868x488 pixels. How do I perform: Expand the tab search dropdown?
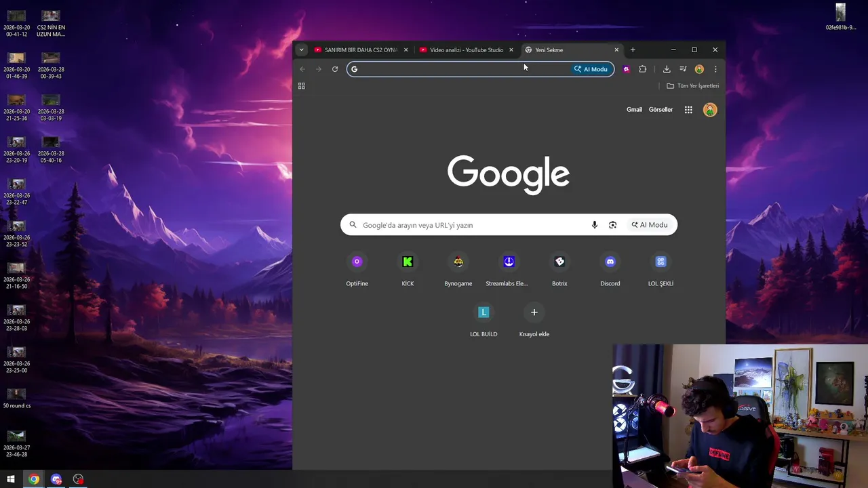[x=301, y=49]
